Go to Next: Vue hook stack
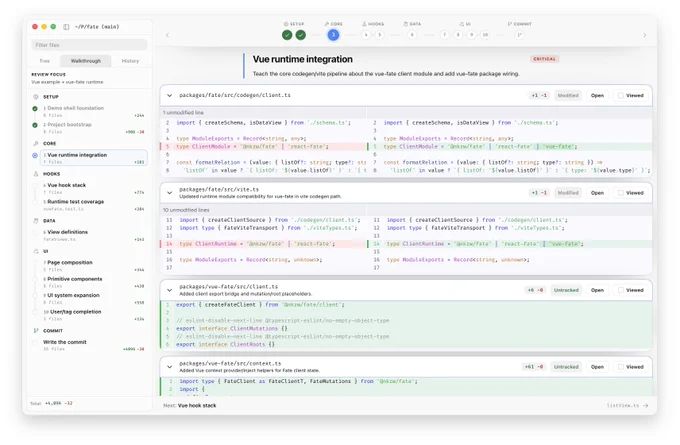680x445 pixels. 190,406
